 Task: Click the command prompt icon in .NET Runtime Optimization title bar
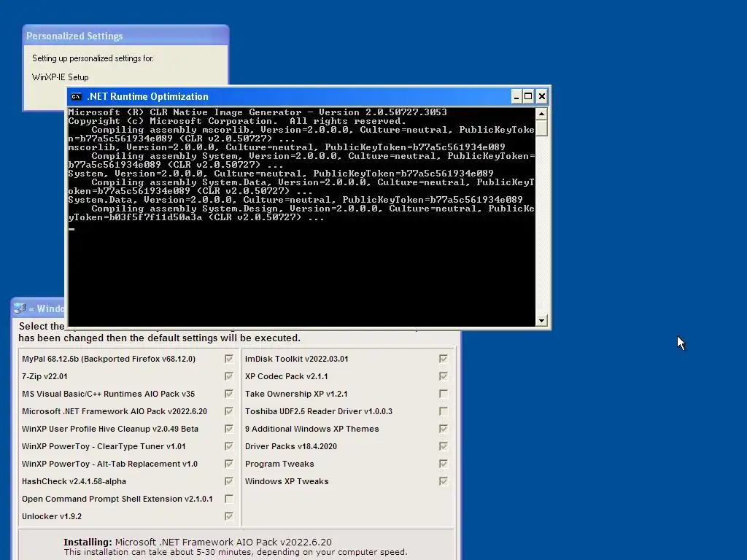click(76, 97)
